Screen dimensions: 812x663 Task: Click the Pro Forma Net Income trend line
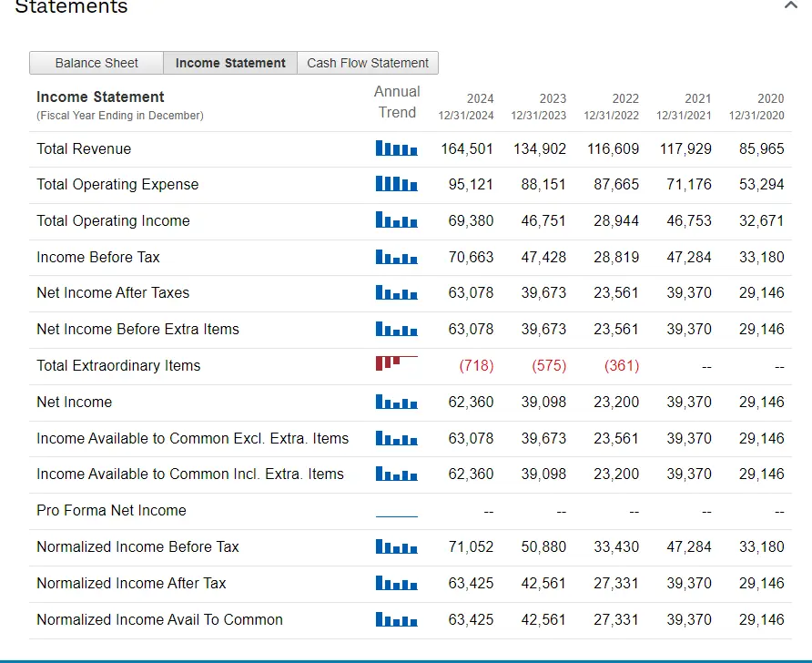[x=396, y=515]
